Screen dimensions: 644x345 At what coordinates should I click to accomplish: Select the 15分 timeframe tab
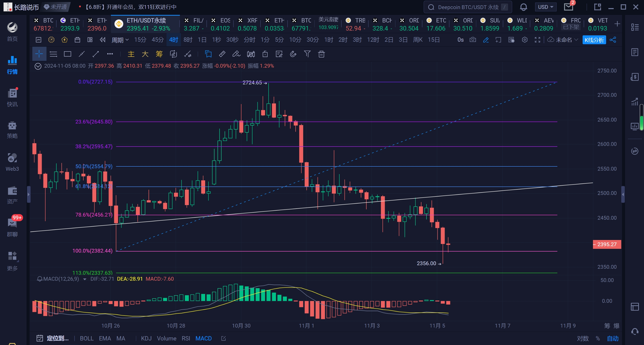tap(140, 40)
